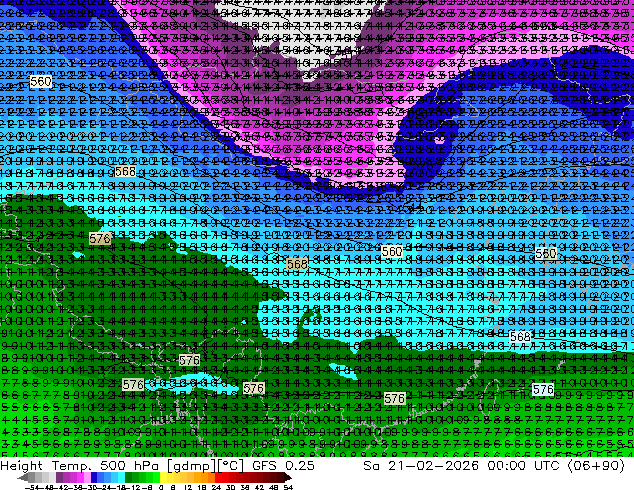This screenshot has height=490, width=634.
Task: Click the date '21-02-2026' in the caption
Action: [x=433, y=465]
